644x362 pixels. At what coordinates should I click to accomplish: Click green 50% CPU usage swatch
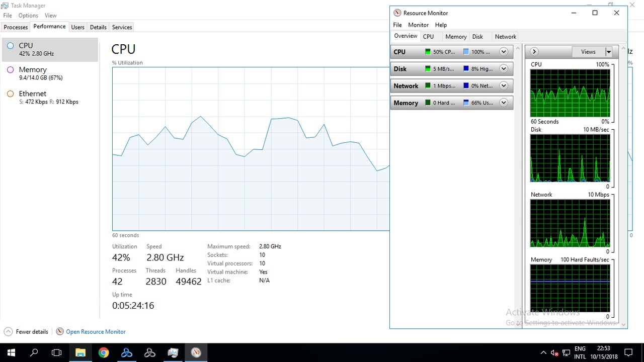[x=428, y=52]
